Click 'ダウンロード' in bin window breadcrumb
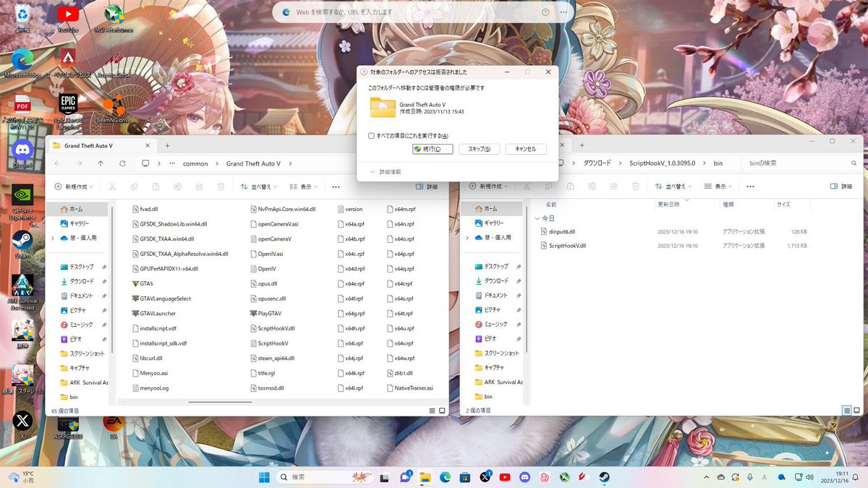The image size is (868, 488). pyautogui.click(x=597, y=163)
